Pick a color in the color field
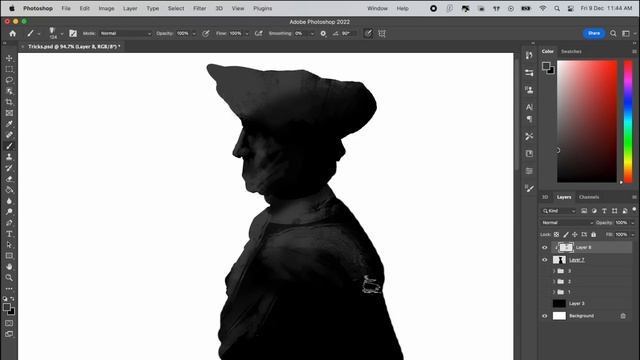640x360 pixels. tap(587, 121)
